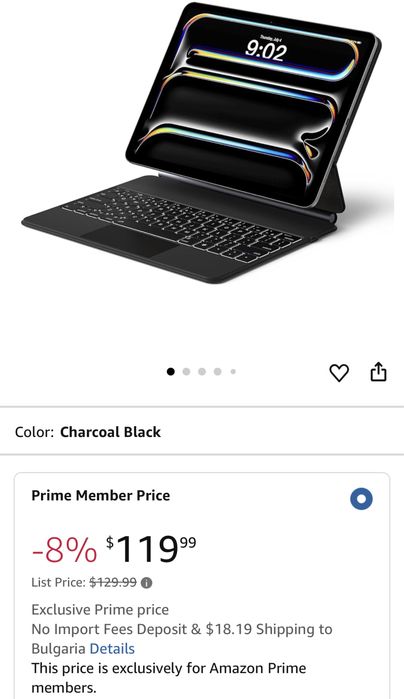This screenshot has height=699, width=404.
Task: Go to first image carousel dot
Action: click(170, 371)
